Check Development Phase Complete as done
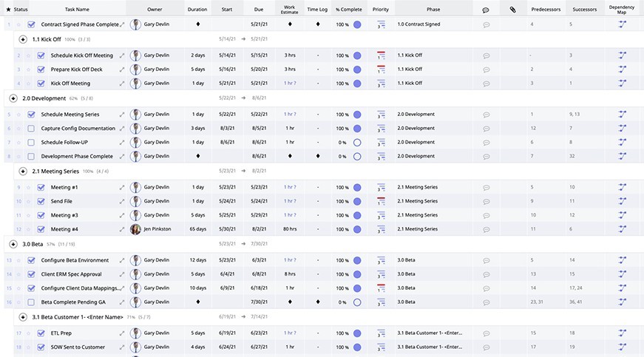The height and width of the screenshot is (357, 644). pos(31,157)
